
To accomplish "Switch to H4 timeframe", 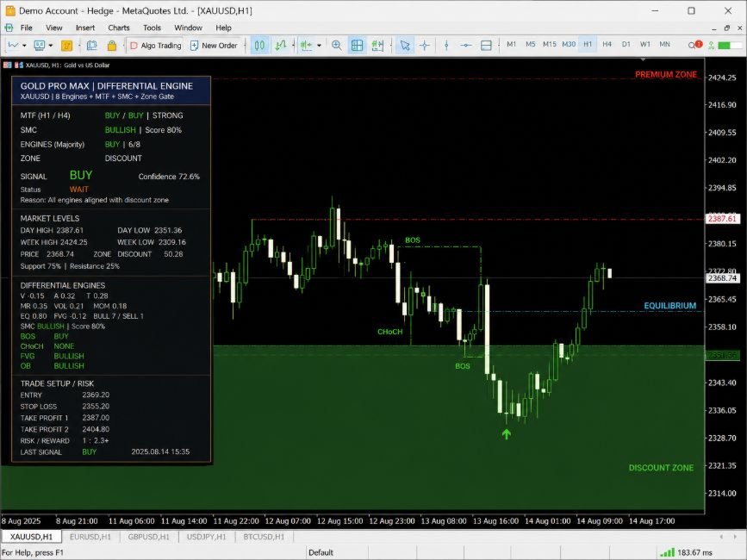I will pos(607,44).
